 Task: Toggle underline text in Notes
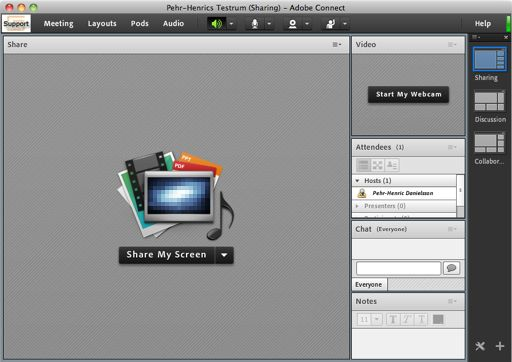click(421, 319)
